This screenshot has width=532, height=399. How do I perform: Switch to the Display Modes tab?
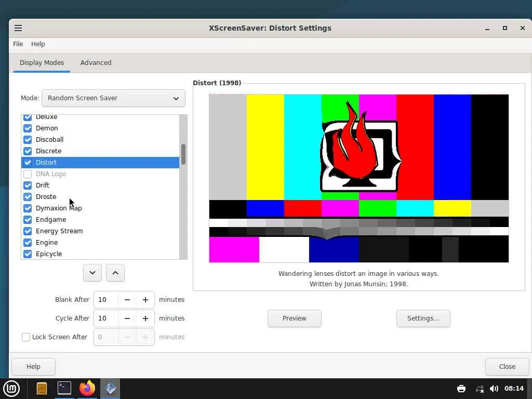[42, 63]
